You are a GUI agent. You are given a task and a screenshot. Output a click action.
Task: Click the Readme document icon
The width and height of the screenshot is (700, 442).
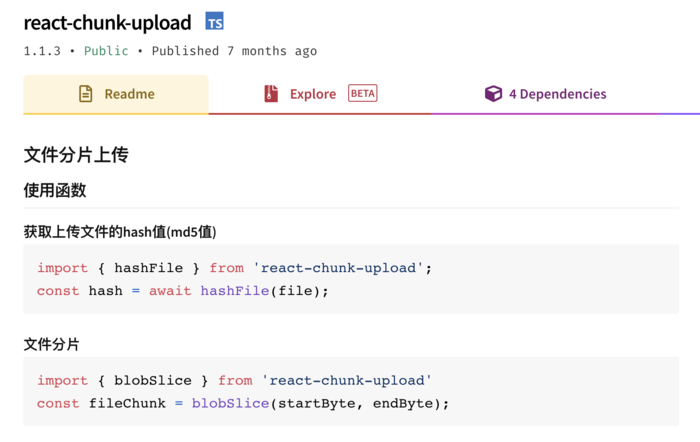pyautogui.click(x=86, y=94)
